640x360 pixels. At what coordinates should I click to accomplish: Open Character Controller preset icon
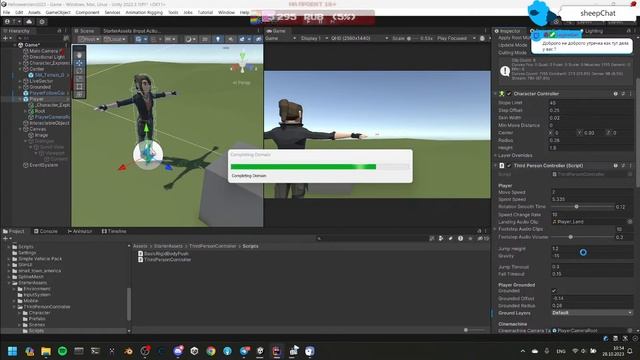point(623,94)
